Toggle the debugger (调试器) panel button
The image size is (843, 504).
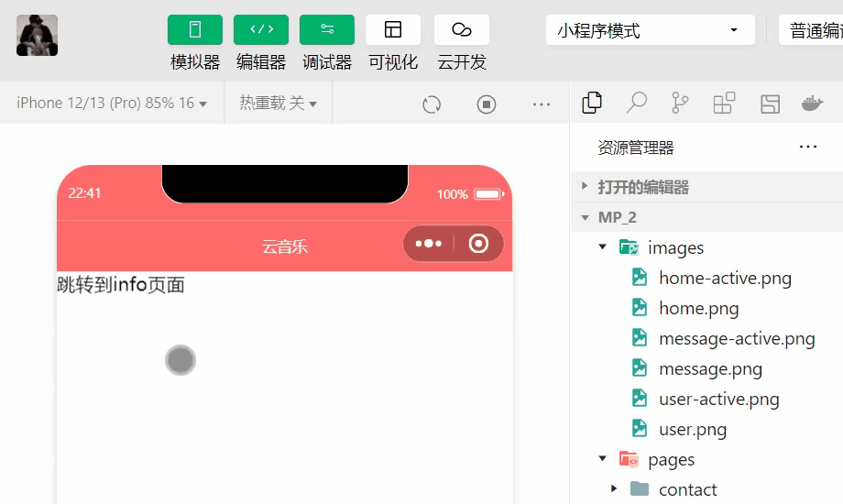[327, 29]
